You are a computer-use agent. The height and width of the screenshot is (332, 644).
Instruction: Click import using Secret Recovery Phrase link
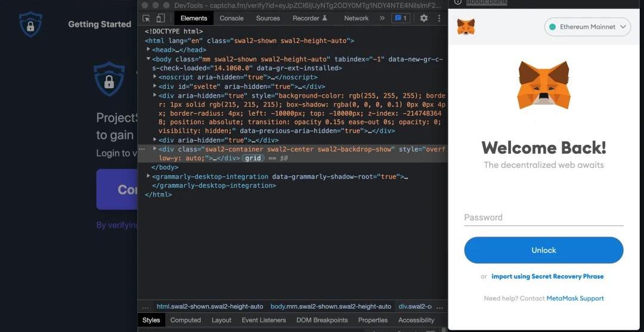click(x=547, y=277)
